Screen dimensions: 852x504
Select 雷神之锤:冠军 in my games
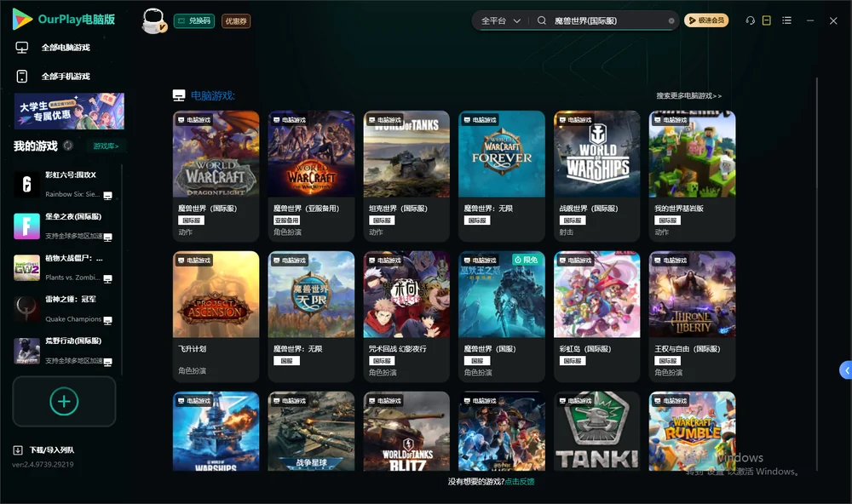tap(64, 309)
